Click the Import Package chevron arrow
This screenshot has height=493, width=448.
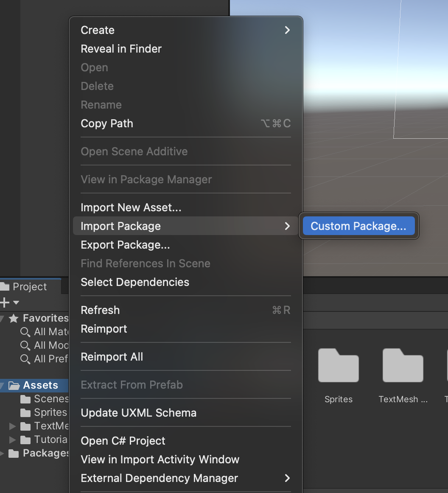point(287,226)
